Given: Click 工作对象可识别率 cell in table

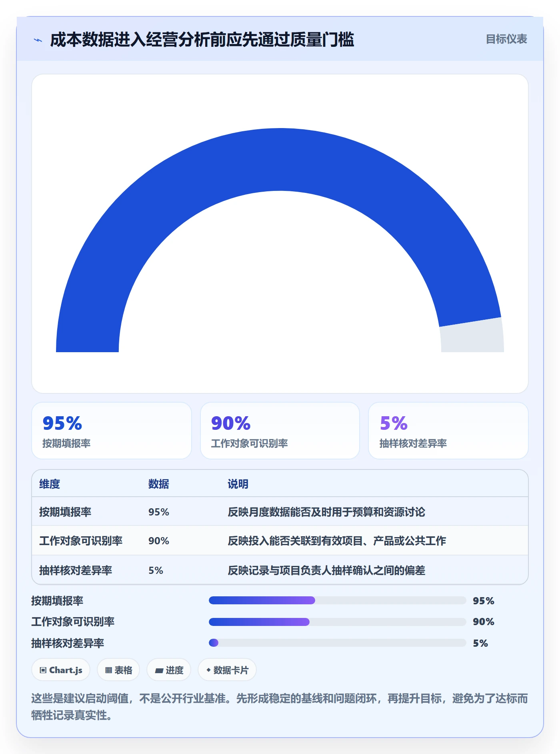Looking at the screenshot, I should click(81, 541).
